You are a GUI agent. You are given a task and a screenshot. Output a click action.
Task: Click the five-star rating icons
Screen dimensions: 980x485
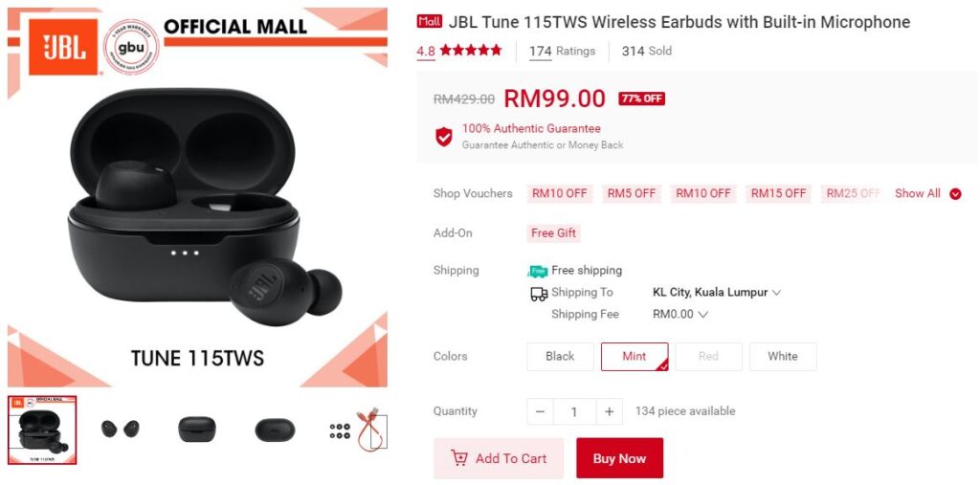click(x=471, y=51)
